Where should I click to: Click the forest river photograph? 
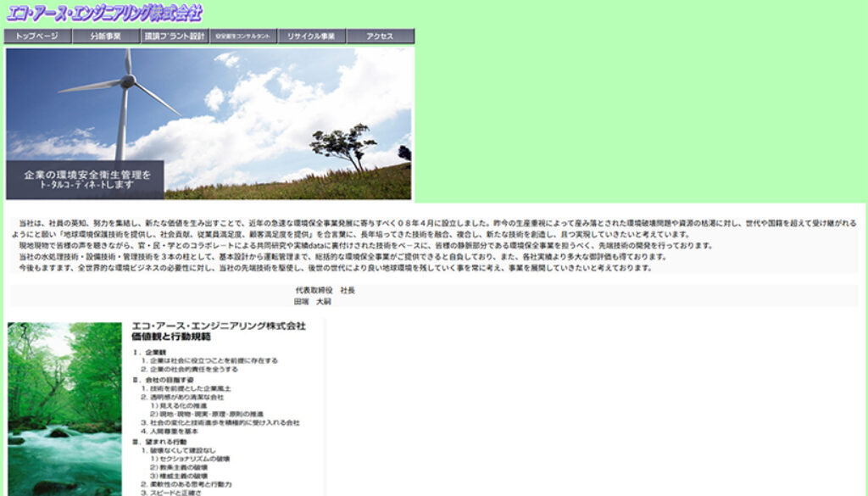pyautogui.click(x=65, y=407)
